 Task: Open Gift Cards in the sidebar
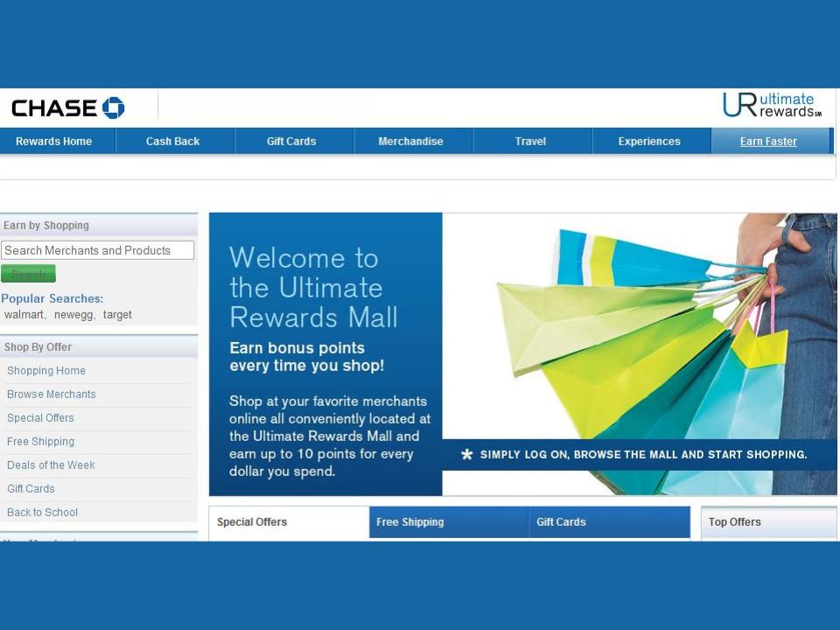(31, 488)
